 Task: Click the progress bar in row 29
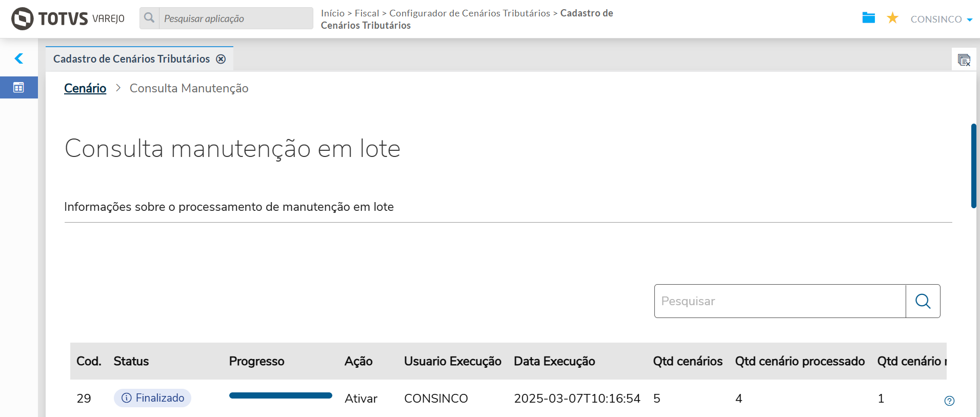pos(281,395)
